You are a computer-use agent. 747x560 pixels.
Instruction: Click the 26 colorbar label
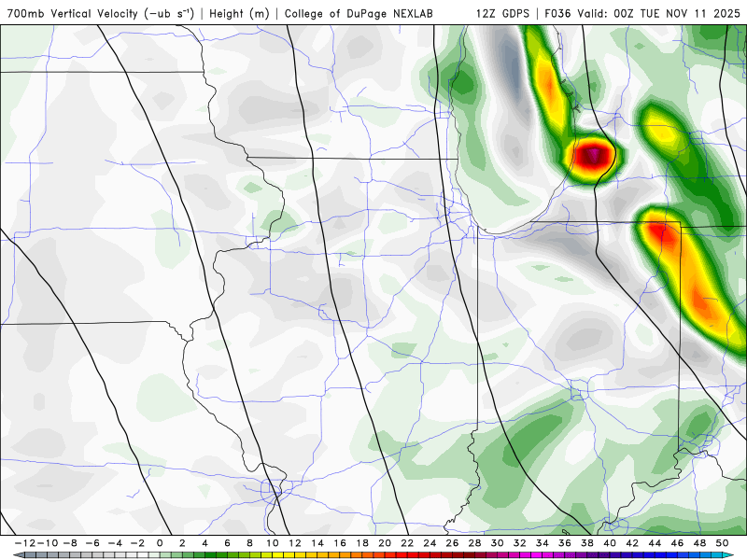pos(452,543)
